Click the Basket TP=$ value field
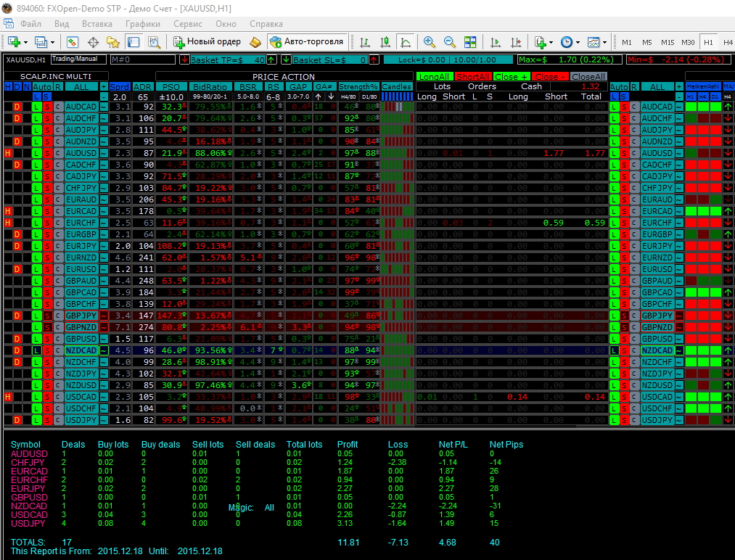The image size is (735, 560). (228, 59)
